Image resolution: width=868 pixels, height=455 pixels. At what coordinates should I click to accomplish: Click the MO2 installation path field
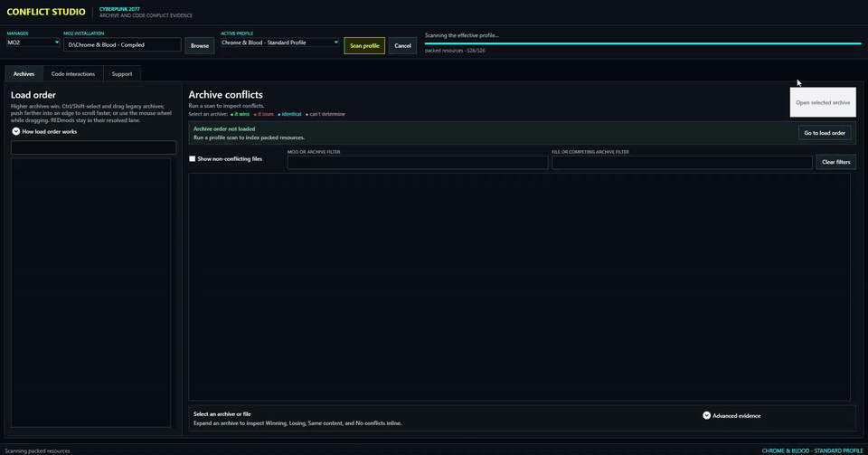point(122,45)
